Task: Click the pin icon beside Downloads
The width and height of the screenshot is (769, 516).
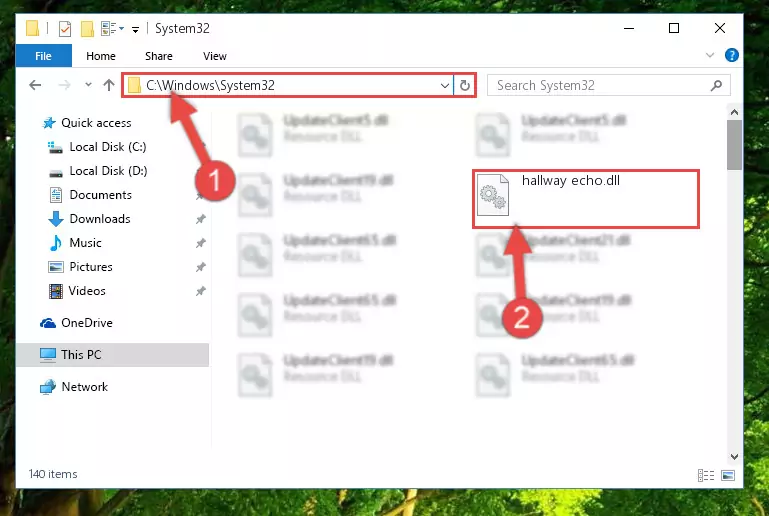Action: 201,219
